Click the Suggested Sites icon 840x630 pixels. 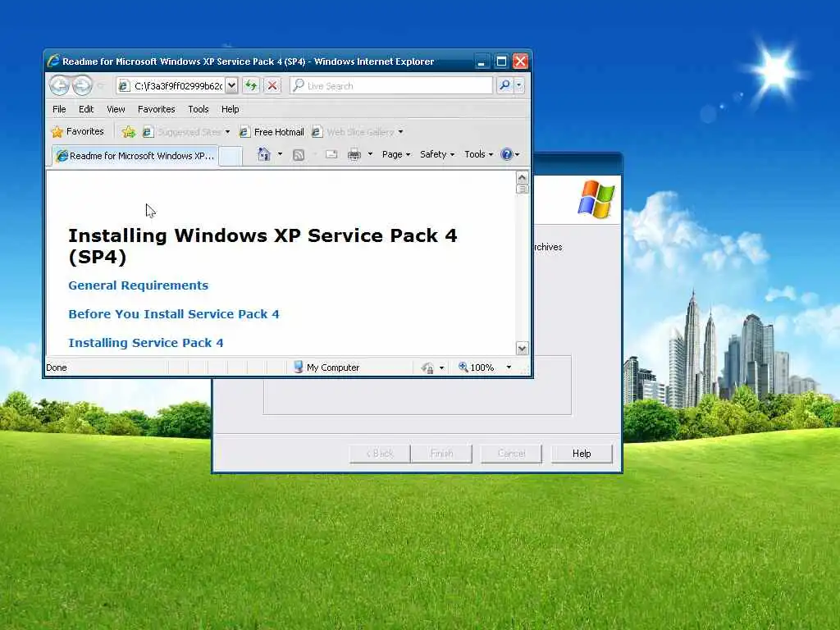[148, 132]
